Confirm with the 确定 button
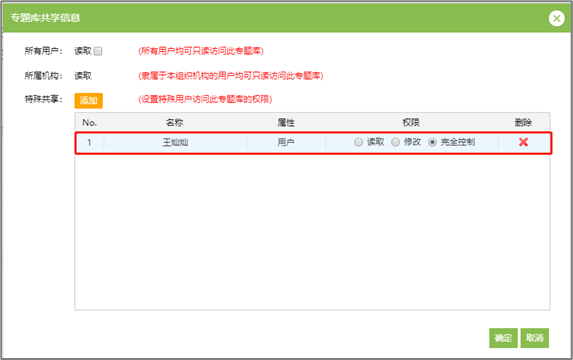The image size is (573, 360). 503,338
